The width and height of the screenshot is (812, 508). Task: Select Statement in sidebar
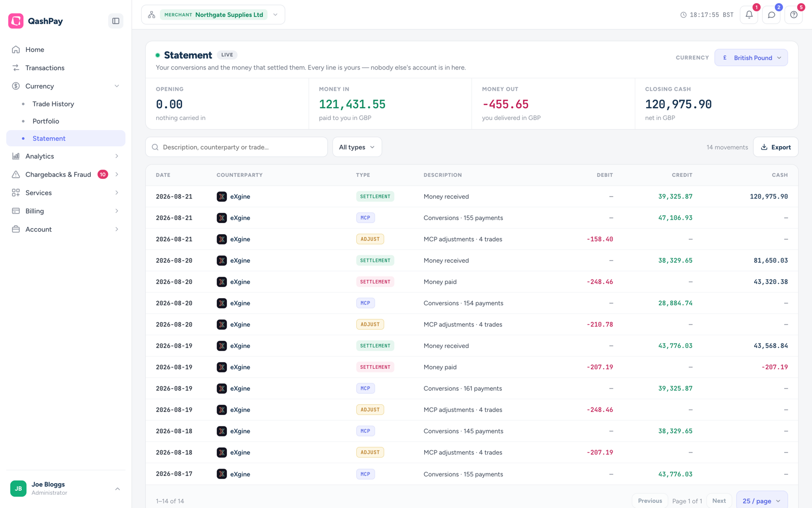click(66, 138)
